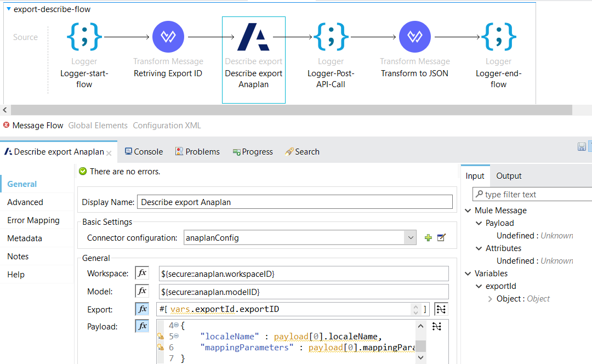Collapse the export-describe-flow triangle
592x364 pixels.
pos(9,9)
